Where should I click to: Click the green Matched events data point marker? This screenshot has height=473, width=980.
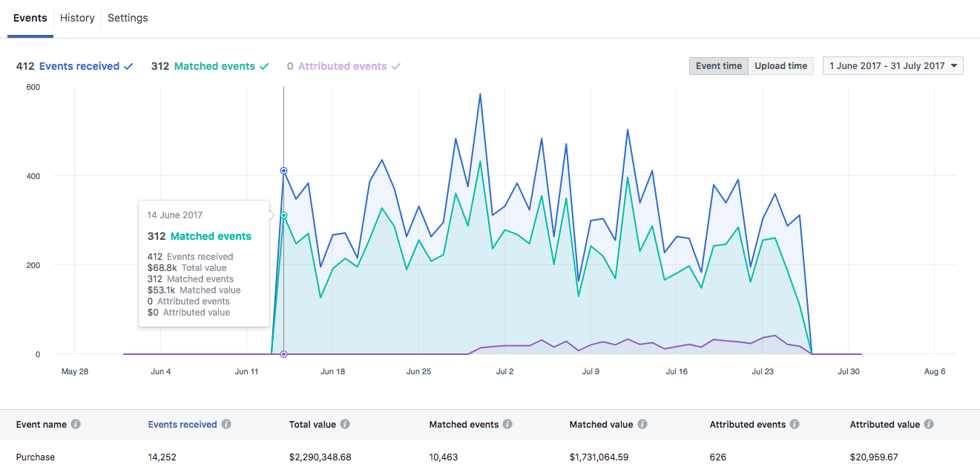283,215
